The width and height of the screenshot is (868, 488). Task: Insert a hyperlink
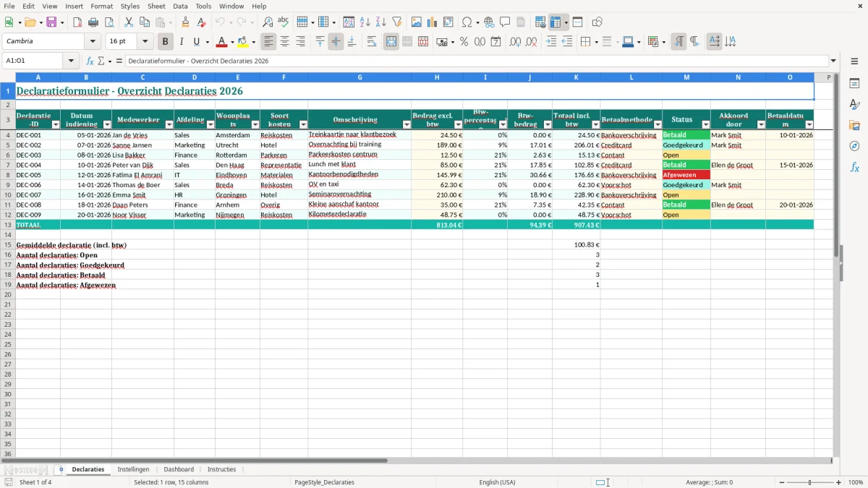(x=489, y=22)
